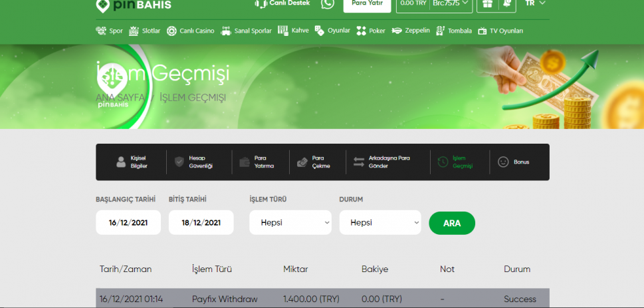
Task: Open the notification bell icon
Action: [508, 4]
